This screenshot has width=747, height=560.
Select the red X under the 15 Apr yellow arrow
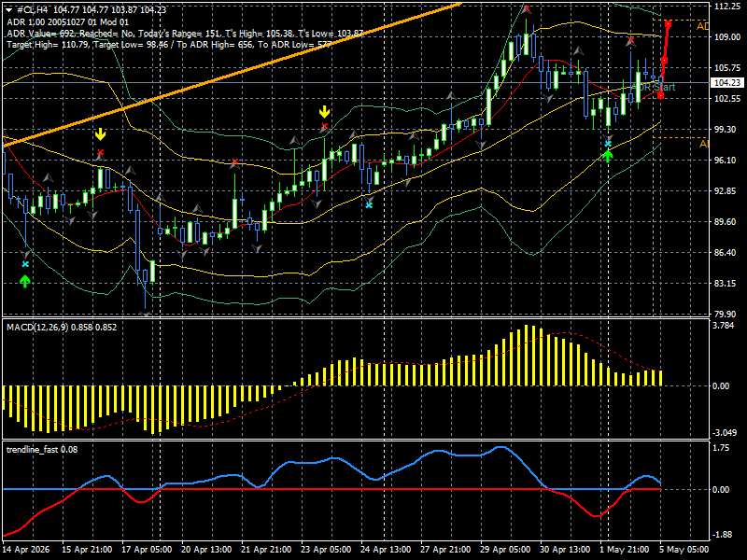pos(100,153)
